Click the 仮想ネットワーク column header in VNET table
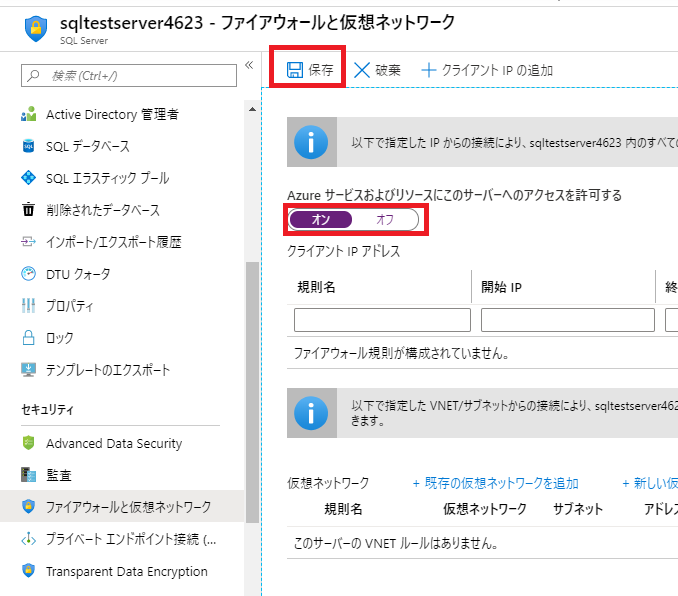The image size is (678, 596). 485,509
